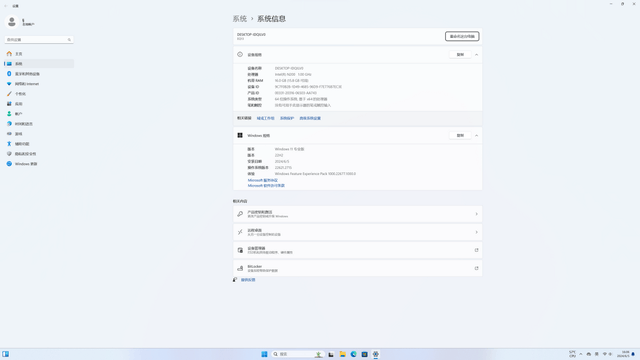This screenshot has width=640, height=360.
Task: Launch Microsoft Edge from the taskbar
Action: tap(353, 354)
